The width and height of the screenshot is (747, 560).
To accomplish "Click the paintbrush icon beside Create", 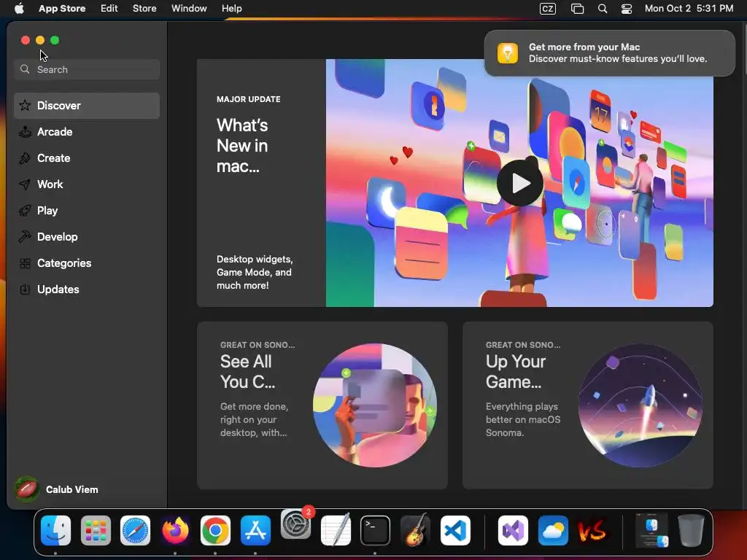I will tap(25, 158).
